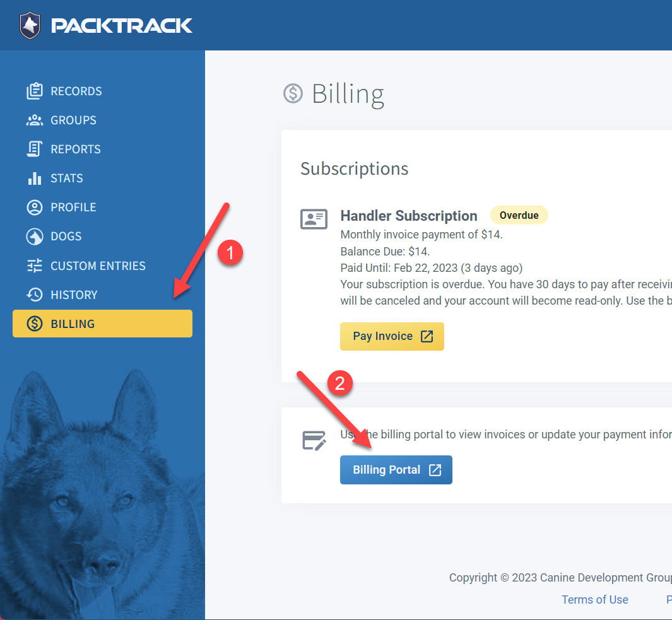Click the Balance Due: $14 text
Viewport: 672px width, 620px height.
(x=385, y=252)
